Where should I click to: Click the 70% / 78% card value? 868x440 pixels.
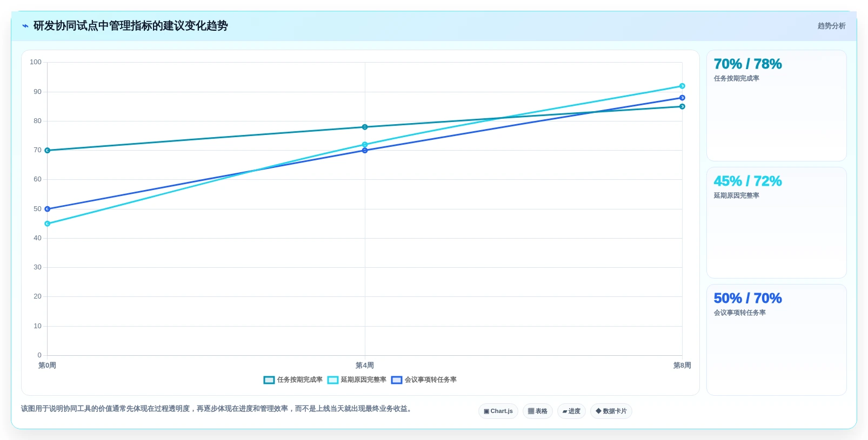tap(747, 64)
